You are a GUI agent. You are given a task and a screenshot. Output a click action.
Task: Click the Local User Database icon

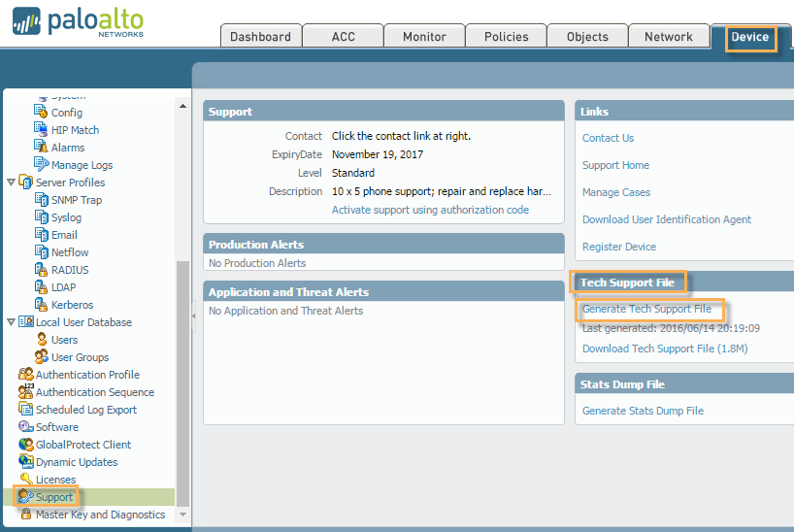[26, 321]
